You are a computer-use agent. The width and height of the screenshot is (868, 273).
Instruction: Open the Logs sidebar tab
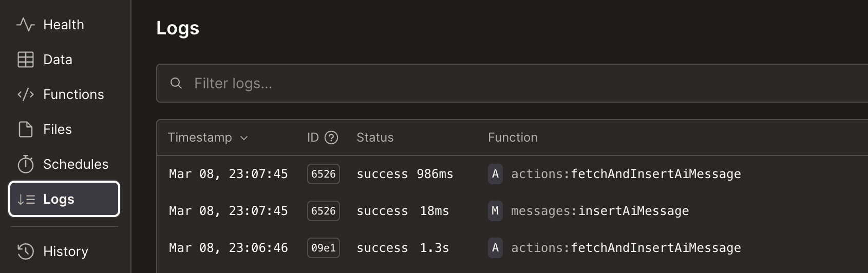[64, 199]
